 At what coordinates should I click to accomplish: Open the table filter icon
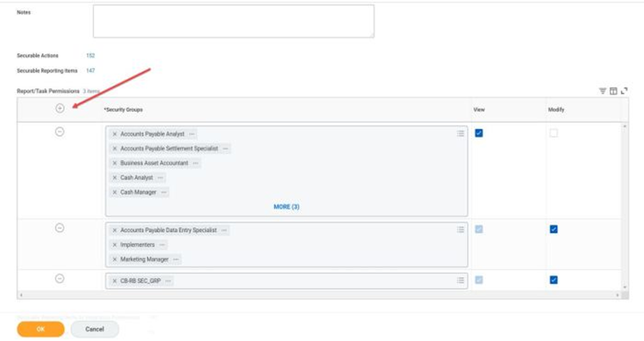[x=602, y=91]
